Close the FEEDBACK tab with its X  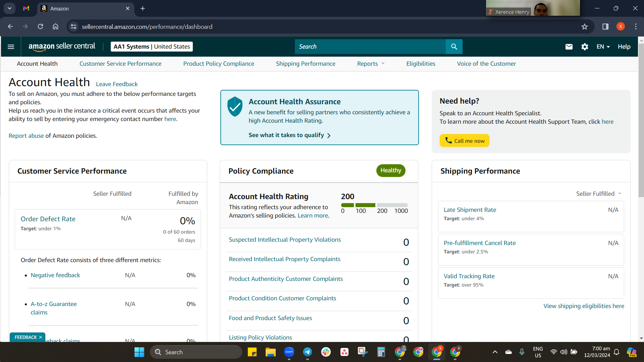click(41, 337)
